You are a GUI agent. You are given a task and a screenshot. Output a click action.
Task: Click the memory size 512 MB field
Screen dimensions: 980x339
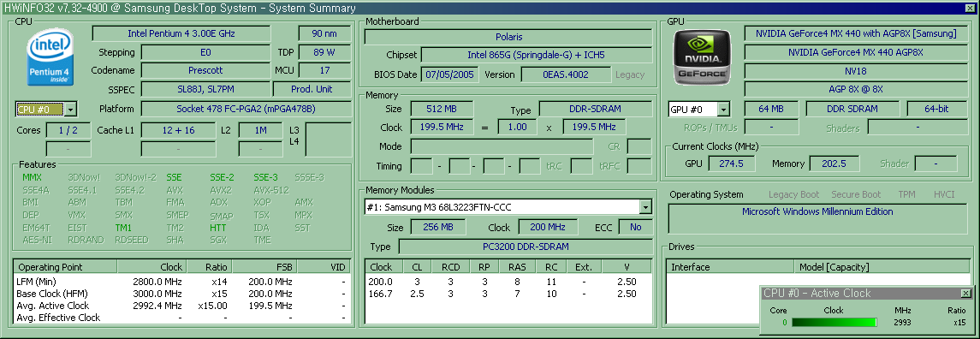click(441, 109)
